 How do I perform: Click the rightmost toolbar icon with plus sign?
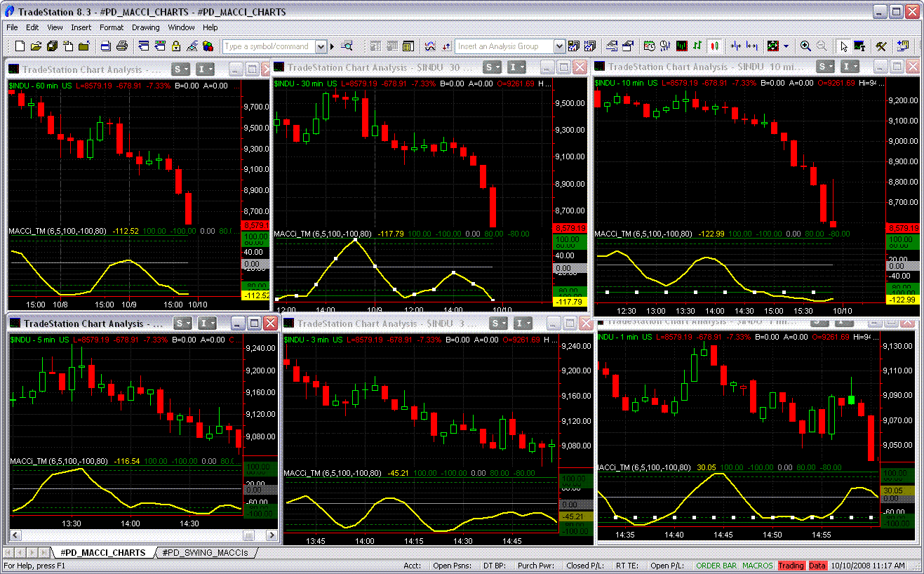pos(903,46)
